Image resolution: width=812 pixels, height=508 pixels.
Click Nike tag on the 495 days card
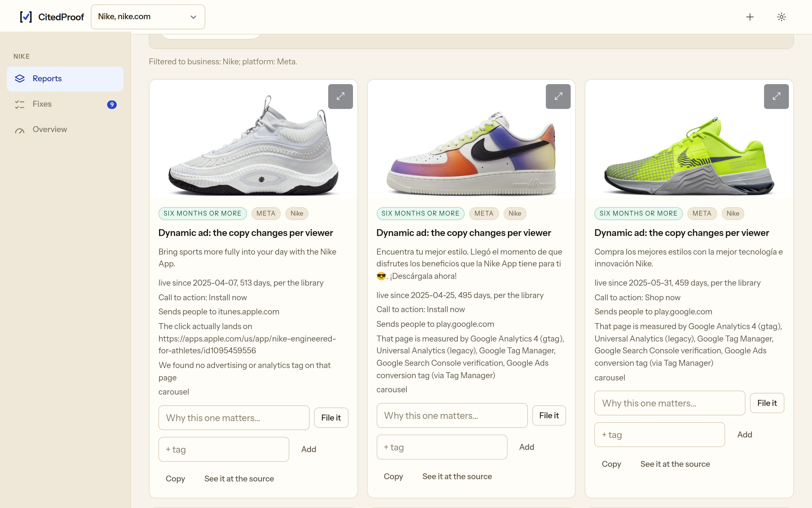click(515, 213)
